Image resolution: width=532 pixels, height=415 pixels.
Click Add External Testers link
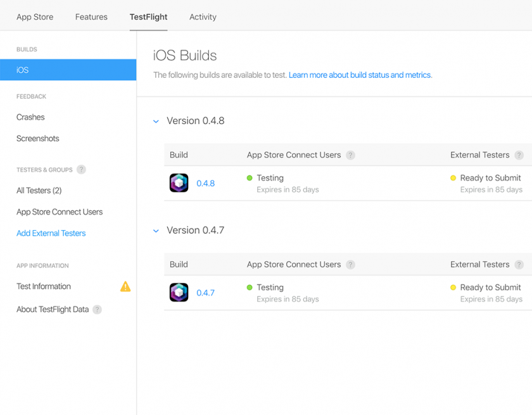51,233
